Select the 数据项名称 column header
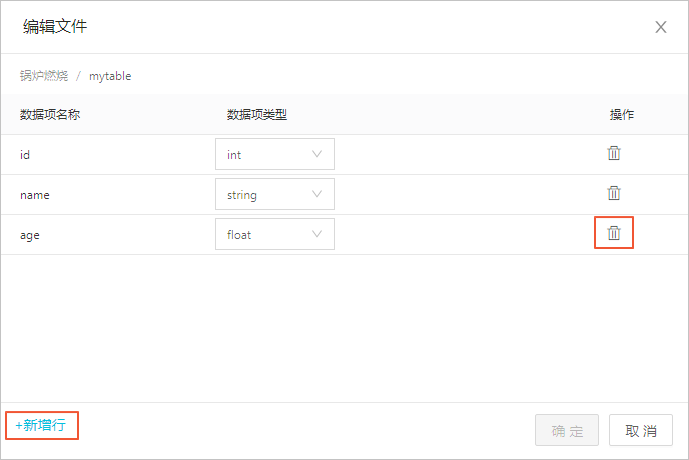Viewport: 689px width, 460px height. [50, 115]
